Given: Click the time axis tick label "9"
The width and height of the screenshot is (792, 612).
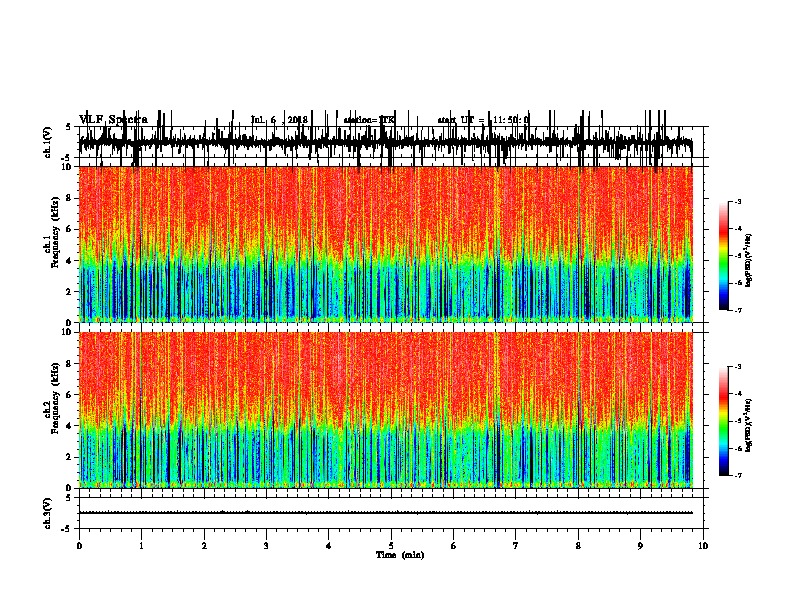Looking at the screenshot, I should point(640,545).
